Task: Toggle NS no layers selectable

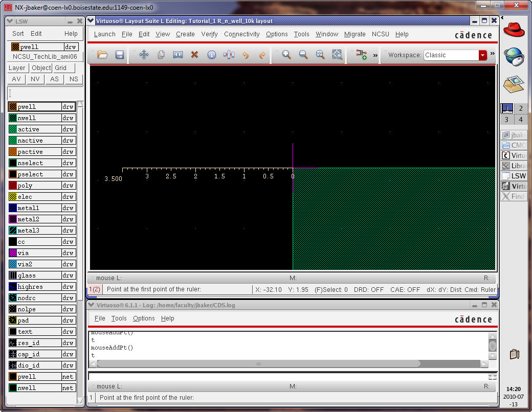Action: click(74, 79)
